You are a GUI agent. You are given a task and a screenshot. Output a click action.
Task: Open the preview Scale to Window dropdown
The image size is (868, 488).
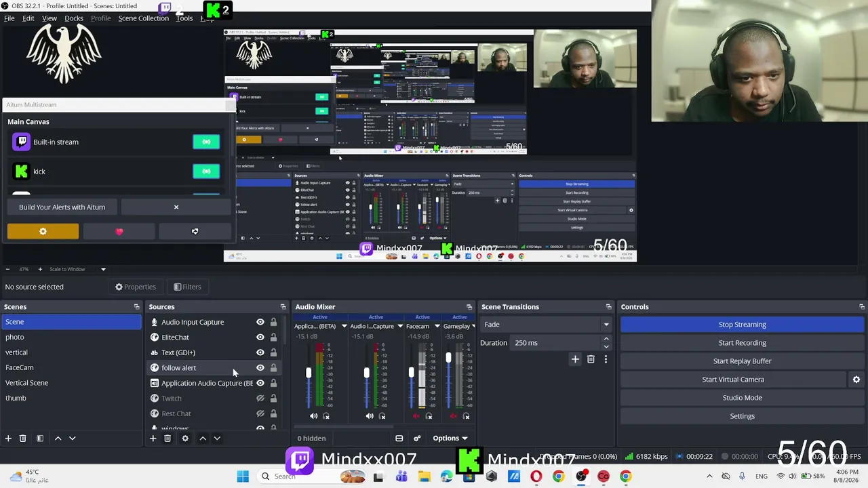[x=77, y=269]
